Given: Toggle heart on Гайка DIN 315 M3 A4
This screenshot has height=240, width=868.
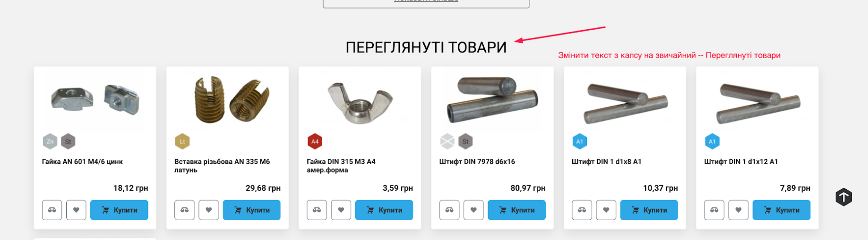Looking at the screenshot, I should [341, 210].
